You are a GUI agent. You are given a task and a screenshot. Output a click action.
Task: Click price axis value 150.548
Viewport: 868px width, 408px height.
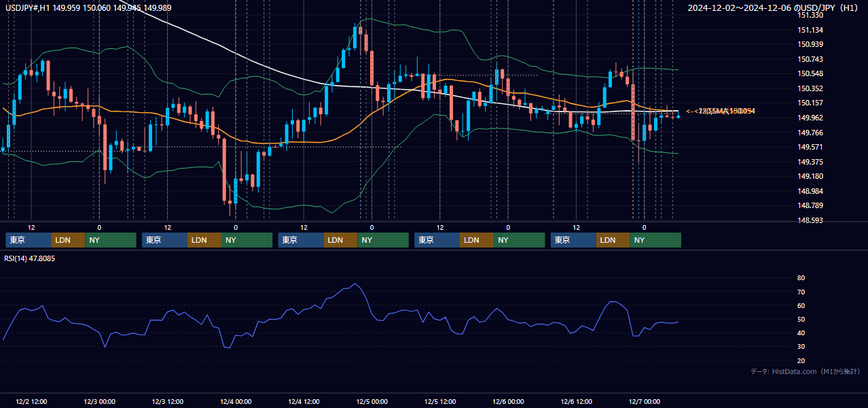[810, 74]
